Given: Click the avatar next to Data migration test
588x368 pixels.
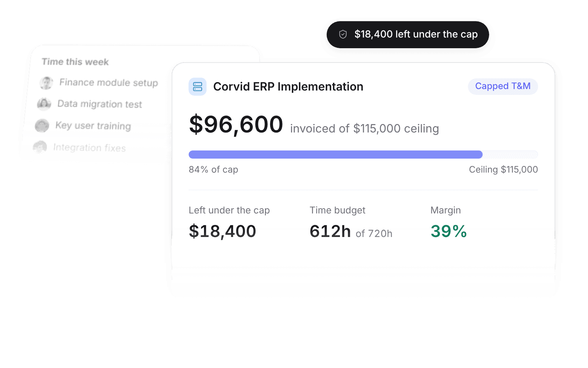Looking at the screenshot, I should [44, 104].
